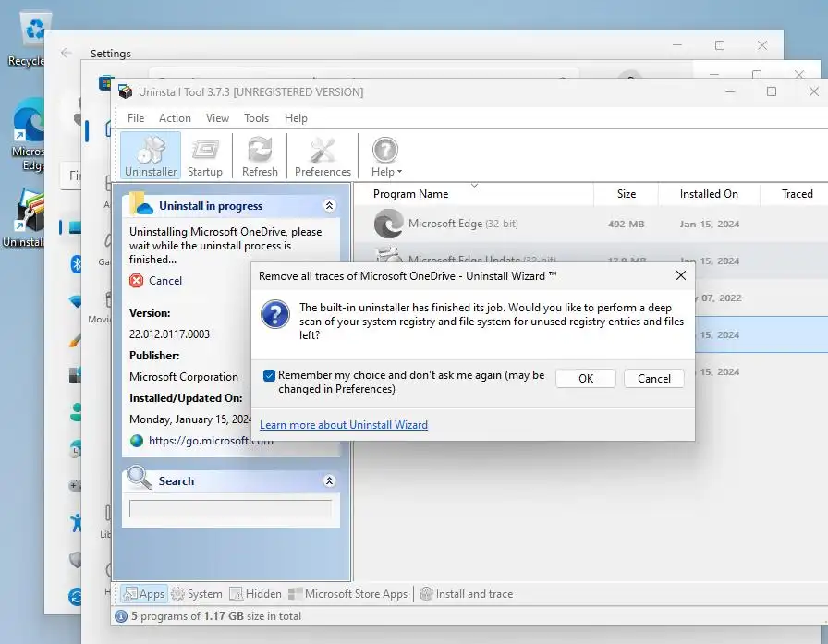
Task: Sort list by Size column
Action: (x=627, y=194)
